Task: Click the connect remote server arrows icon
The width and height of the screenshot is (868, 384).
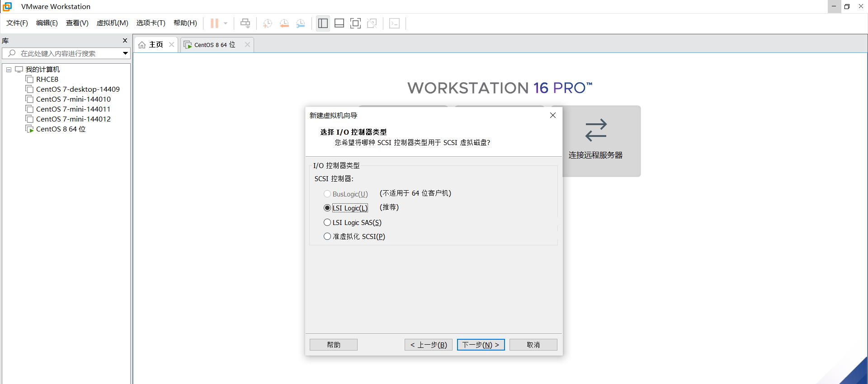Action: point(596,130)
